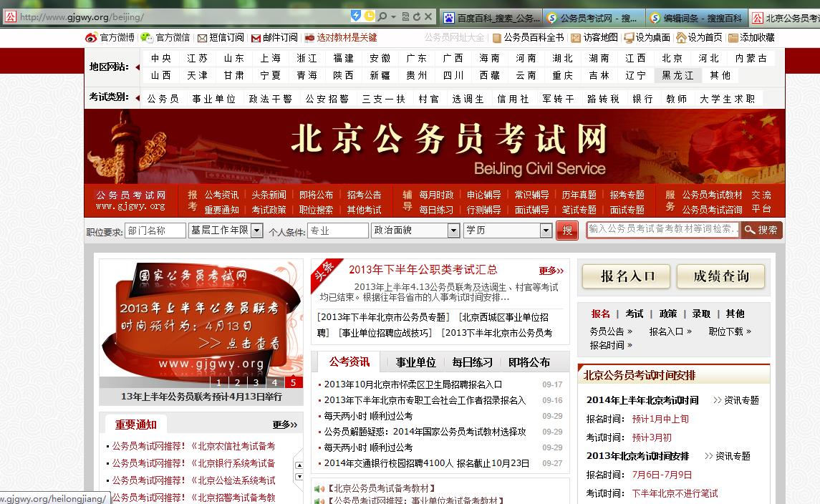Screen dimensions: 820x504
Task: Open the 公务员 exam category link
Action: coord(163,99)
